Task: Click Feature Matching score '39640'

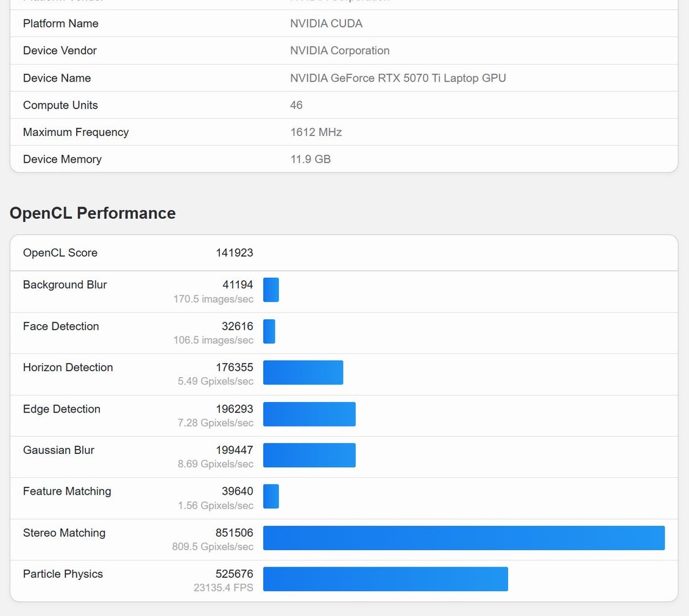Action: [238, 491]
